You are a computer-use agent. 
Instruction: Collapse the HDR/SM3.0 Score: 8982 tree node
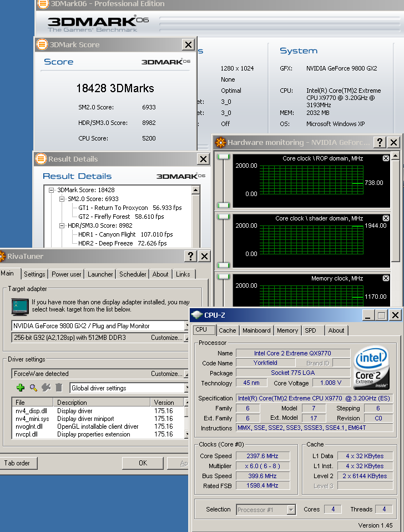click(x=62, y=225)
